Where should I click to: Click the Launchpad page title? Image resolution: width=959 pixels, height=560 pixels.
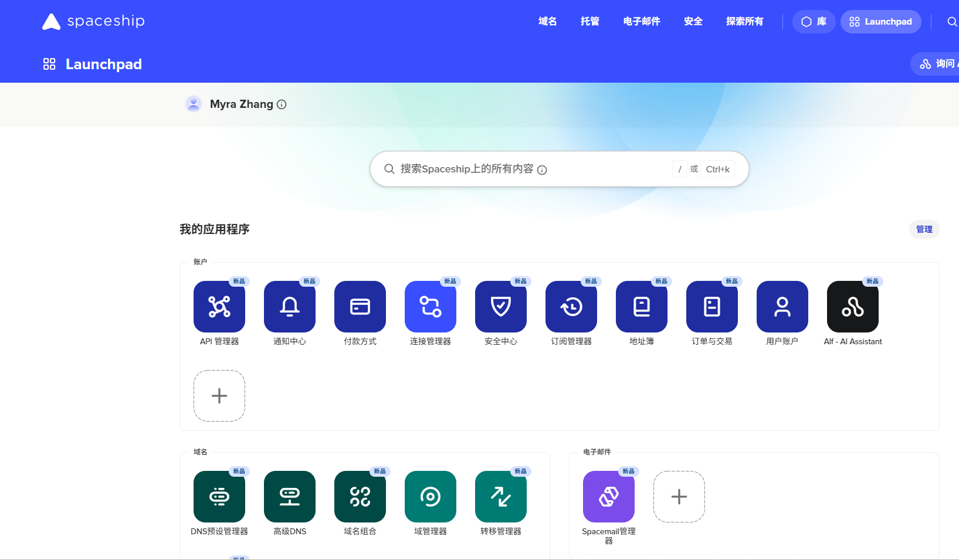click(x=104, y=64)
